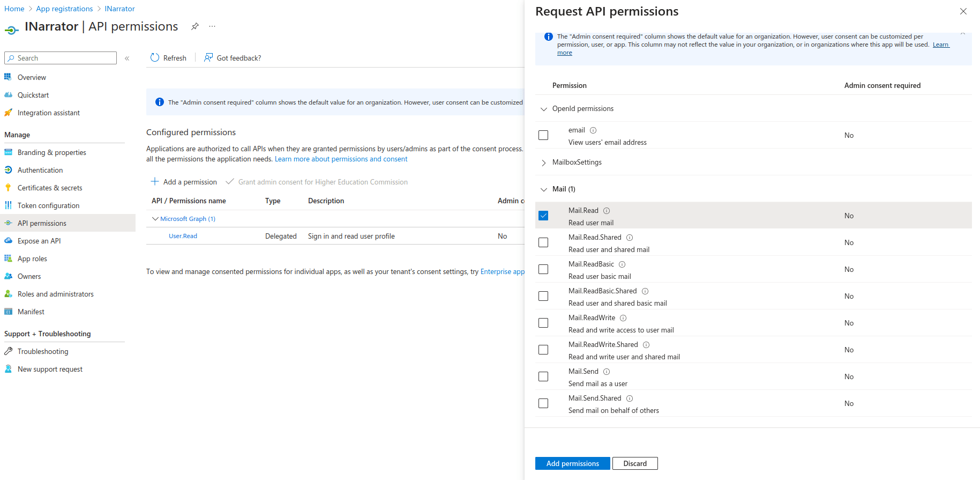
Task: Click the Enterprise applications link
Action: (x=503, y=272)
